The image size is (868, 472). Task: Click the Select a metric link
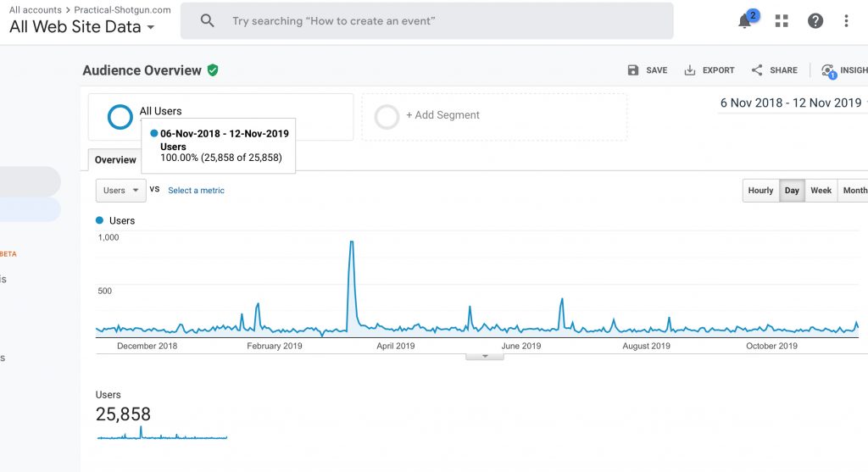click(x=196, y=191)
